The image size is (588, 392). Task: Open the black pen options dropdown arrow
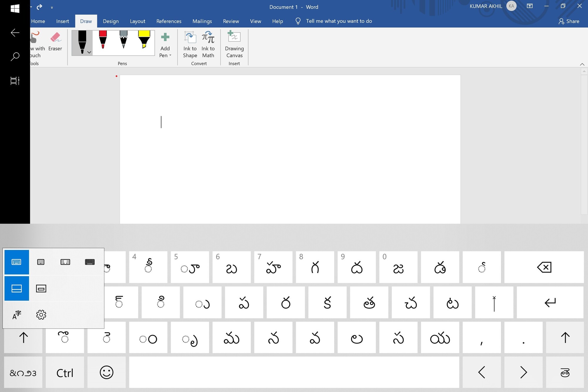(x=89, y=52)
